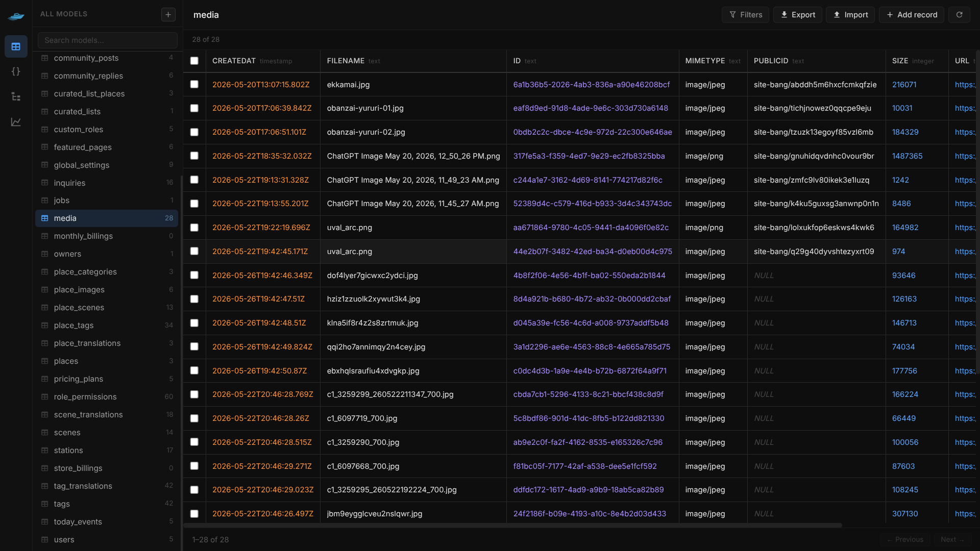Image resolution: width=980 pixels, height=551 pixels.
Task: Open the community_replies model
Action: point(107,76)
